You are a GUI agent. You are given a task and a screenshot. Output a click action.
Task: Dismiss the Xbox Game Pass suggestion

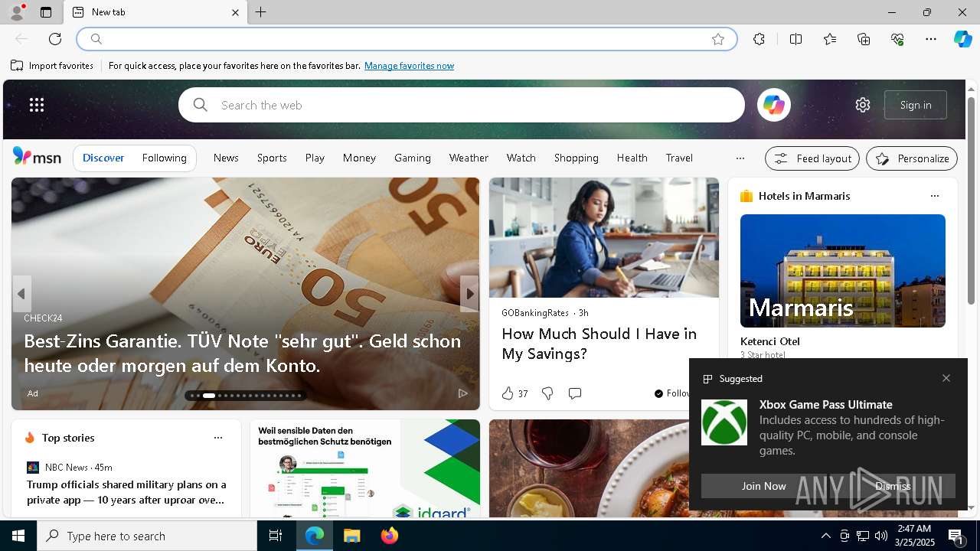pos(893,486)
